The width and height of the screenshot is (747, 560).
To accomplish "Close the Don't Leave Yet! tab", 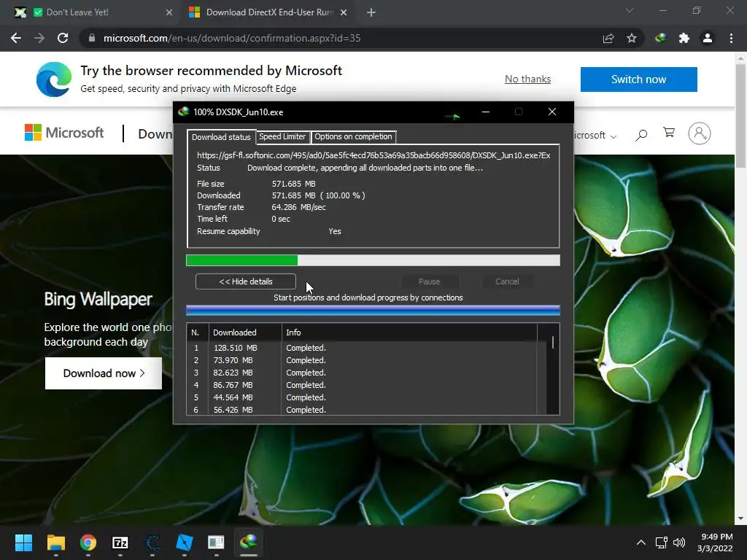I will 169,12.
